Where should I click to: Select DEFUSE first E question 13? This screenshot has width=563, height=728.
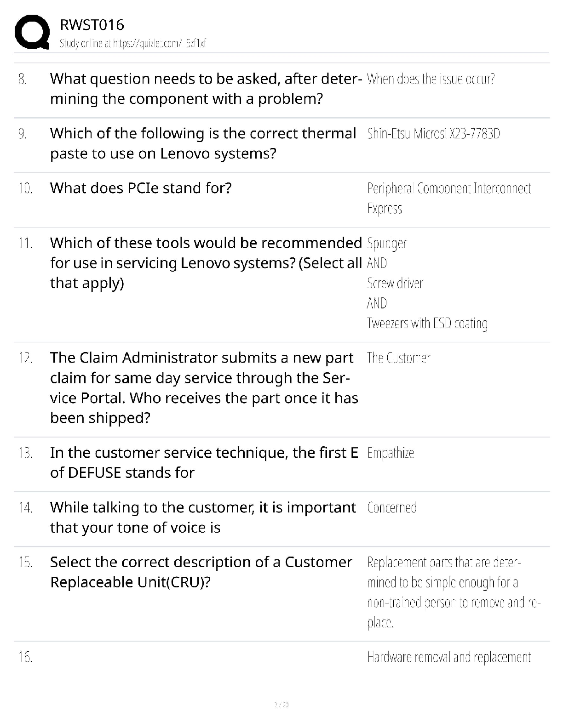(204, 463)
